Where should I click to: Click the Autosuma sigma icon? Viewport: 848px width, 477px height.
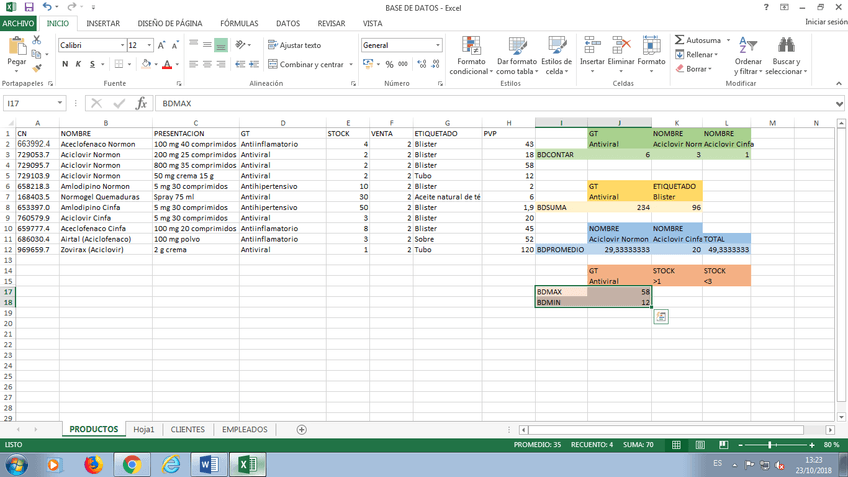pyautogui.click(x=680, y=41)
